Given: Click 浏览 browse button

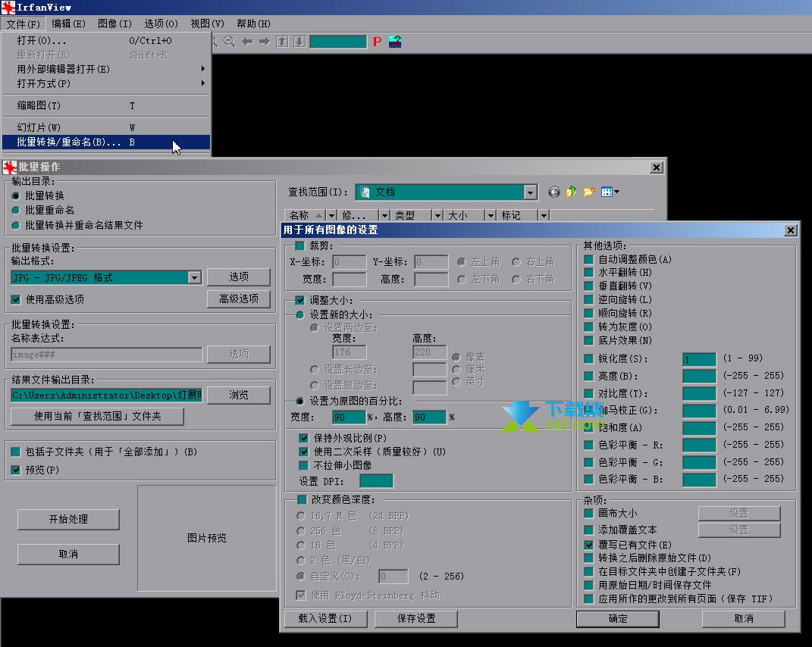Looking at the screenshot, I should click(239, 395).
